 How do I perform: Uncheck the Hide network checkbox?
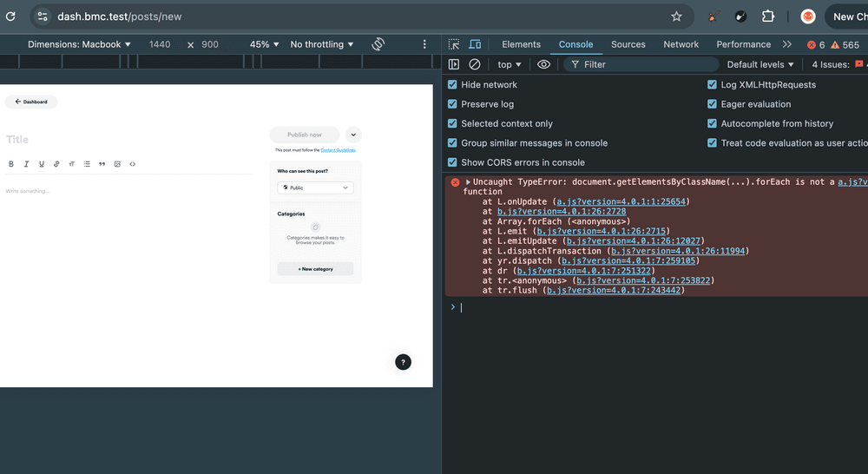tap(452, 85)
